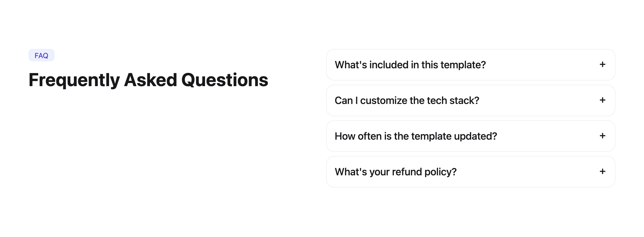Click the word "template" in the first question
The width and height of the screenshot is (644, 237).
tap(463, 65)
